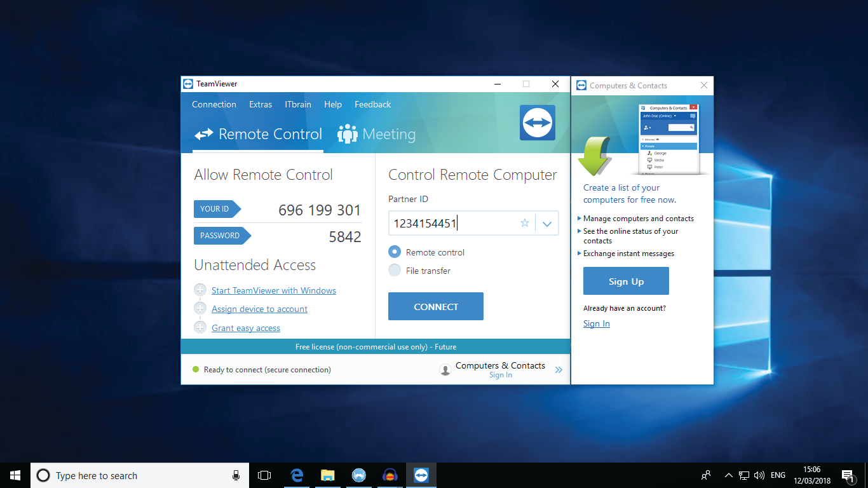This screenshot has width=868, height=488.
Task: Select the File transfer radio option
Action: point(395,270)
